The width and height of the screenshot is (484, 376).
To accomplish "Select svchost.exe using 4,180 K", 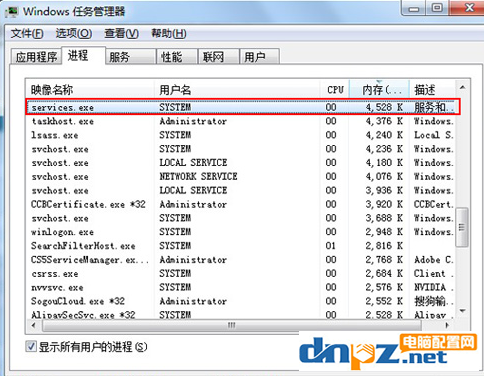I will 241,163.
